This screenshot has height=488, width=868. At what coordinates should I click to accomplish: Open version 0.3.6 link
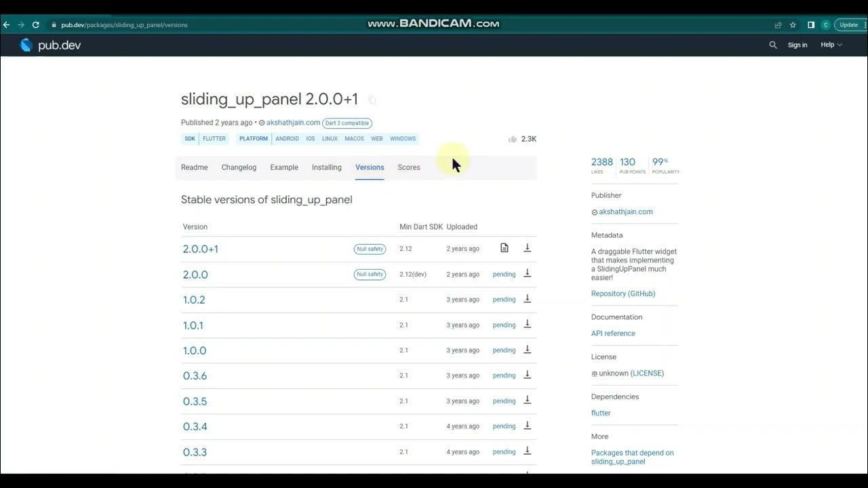tap(195, 375)
